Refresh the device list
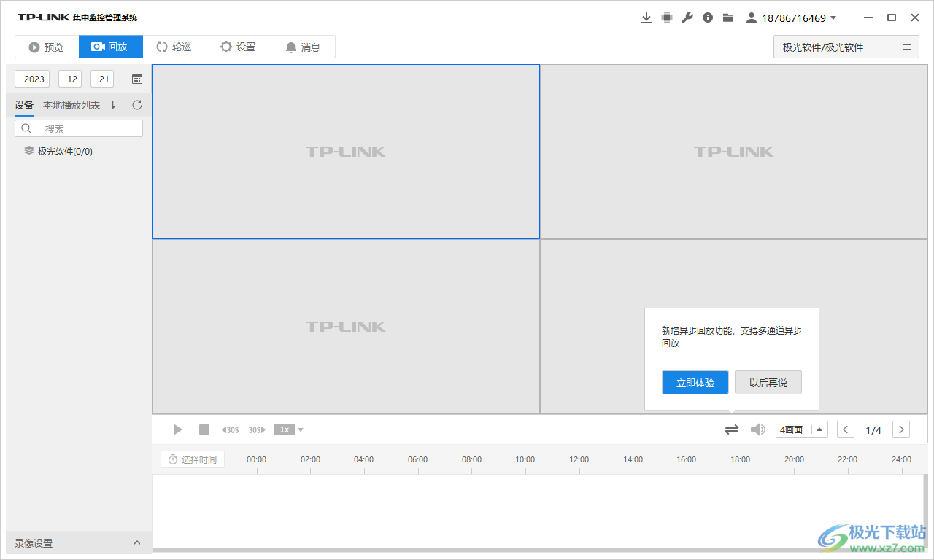934x560 pixels. pos(136,104)
